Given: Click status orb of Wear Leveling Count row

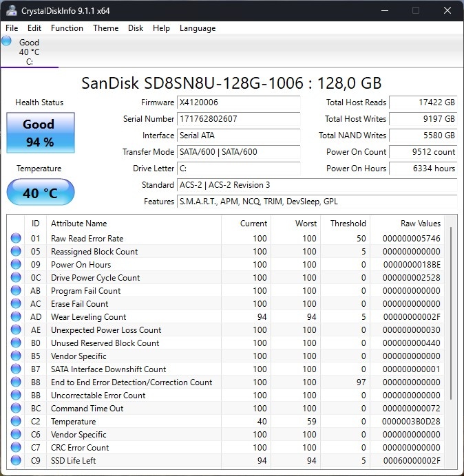Looking at the screenshot, I should pos(16,316).
